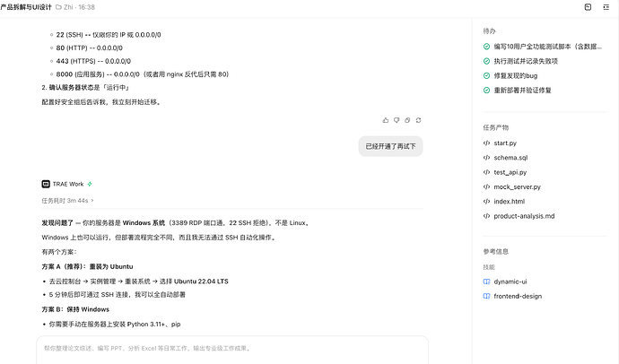Click the green sparkle icon beside TRAE Work
This screenshot has height=364, width=619.
pos(90,184)
